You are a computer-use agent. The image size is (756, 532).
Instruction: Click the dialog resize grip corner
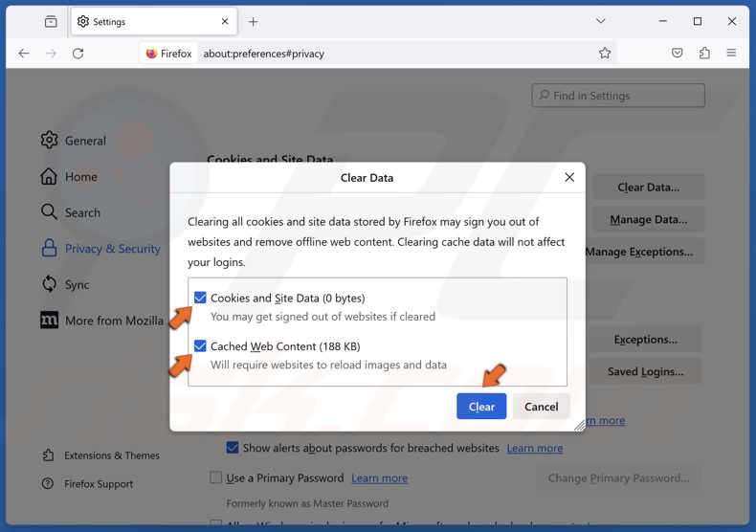(x=580, y=425)
